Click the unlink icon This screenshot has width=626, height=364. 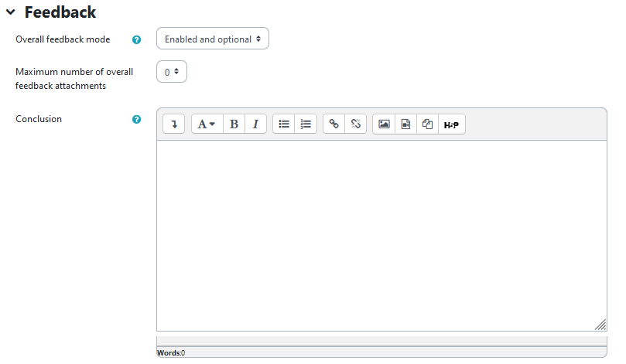356,124
